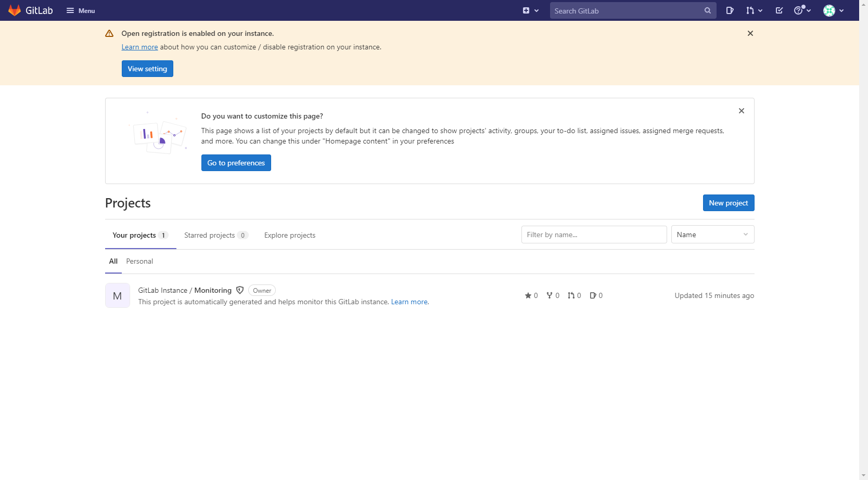Viewport: 868px width, 480px height.
Task: Click the search magnifier icon
Action: coord(708,10)
